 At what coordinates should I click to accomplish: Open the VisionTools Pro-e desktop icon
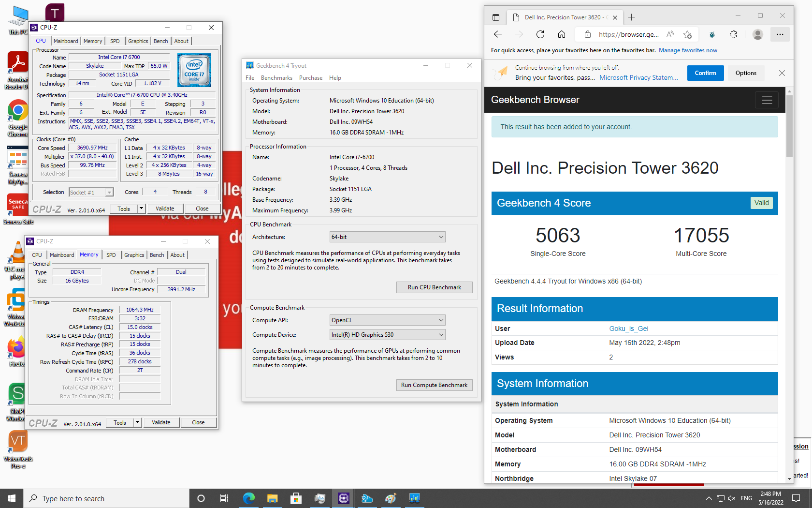(x=18, y=449)
